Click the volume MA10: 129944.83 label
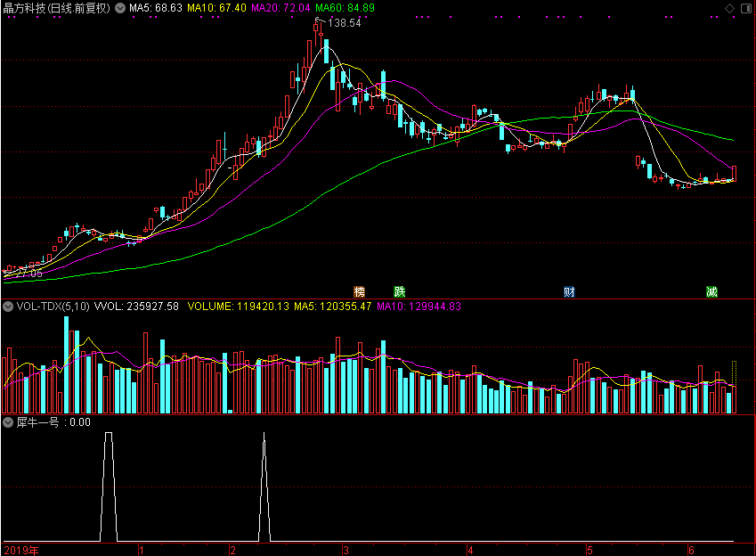Viewport: 756px width, 556px height. [419, 307]
